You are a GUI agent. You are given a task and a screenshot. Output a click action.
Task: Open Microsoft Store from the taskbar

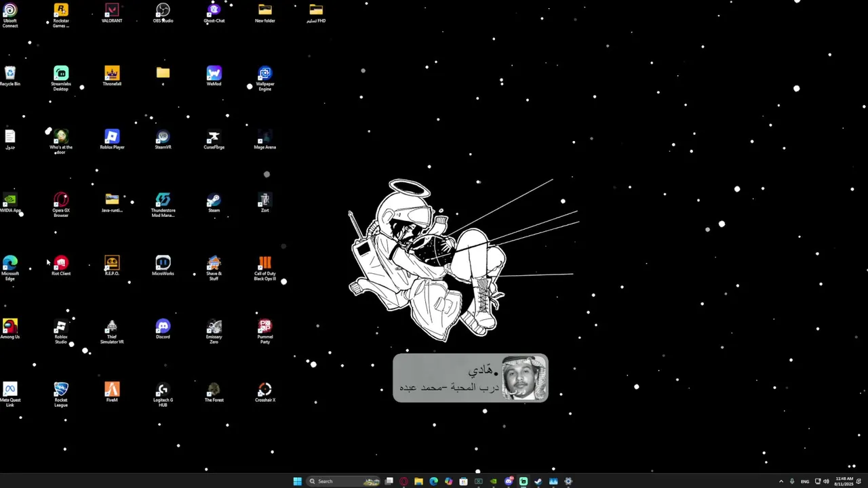(x=464, y=481)
